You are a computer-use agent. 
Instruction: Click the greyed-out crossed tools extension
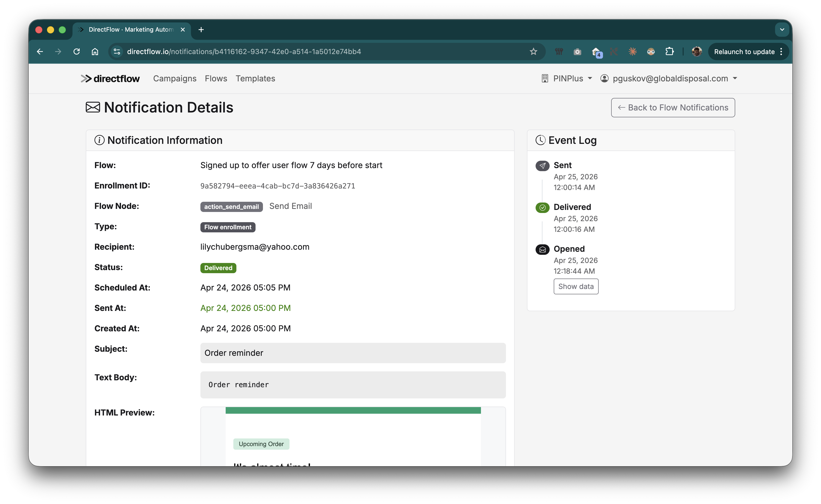point(614,52)
